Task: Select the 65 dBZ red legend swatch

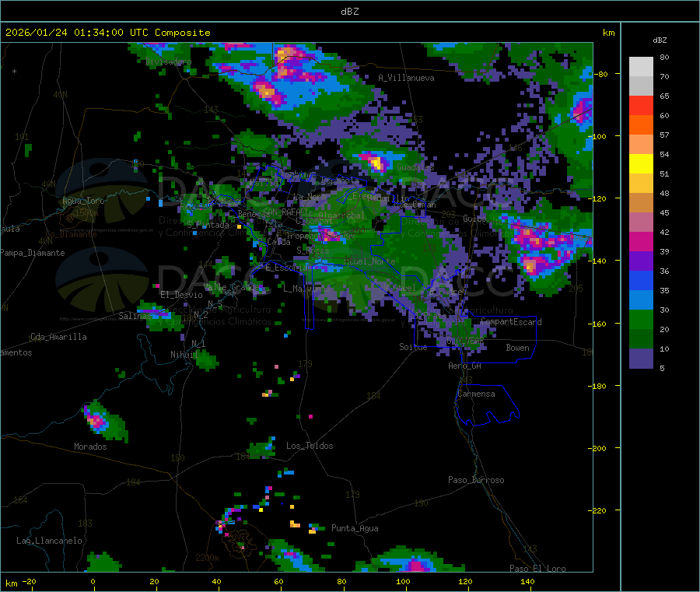Action: tap(641, 105)
